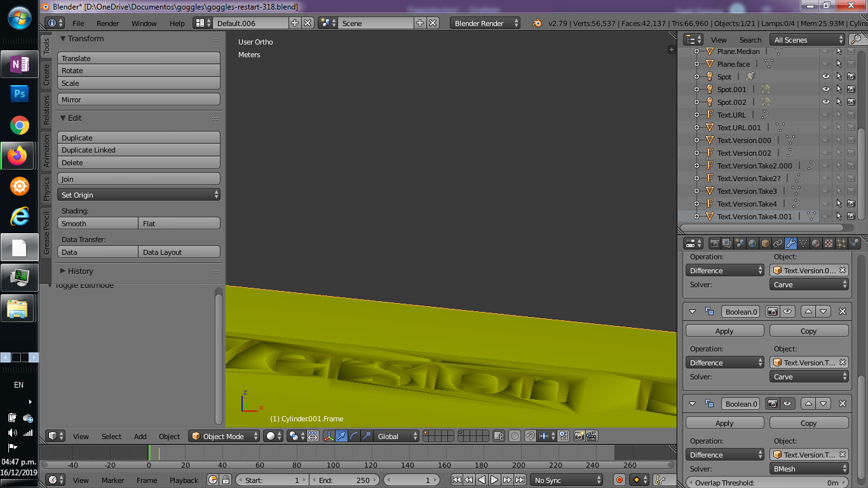Open the Blender Render engine dropdown
This screenshot has width=868, height=488.
[x=485, y=24]
